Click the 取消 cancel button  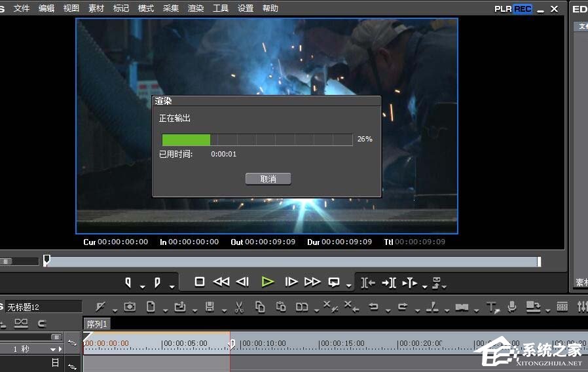pyautogui.click(x=268, y=179)
